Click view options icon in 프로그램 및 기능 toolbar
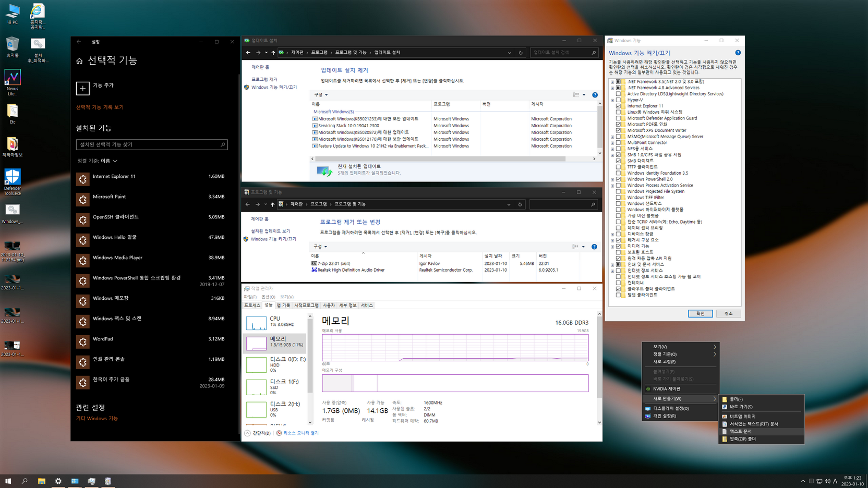 point(575,247)
